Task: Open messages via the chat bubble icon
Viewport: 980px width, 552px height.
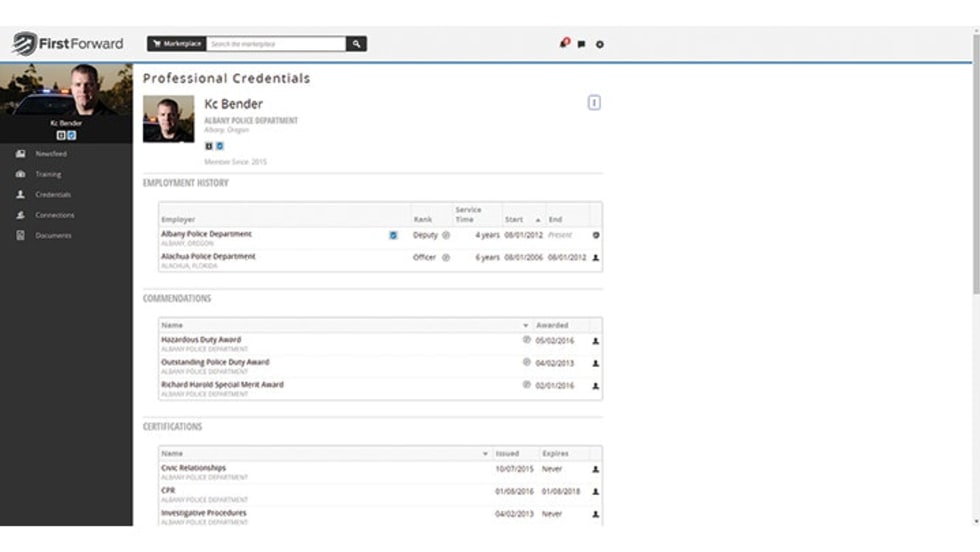Action: click(582, 44)
